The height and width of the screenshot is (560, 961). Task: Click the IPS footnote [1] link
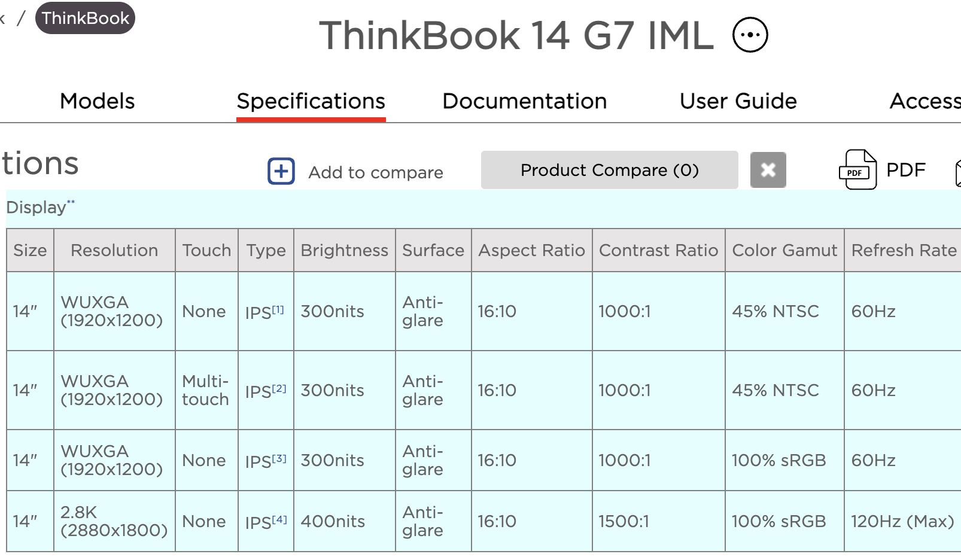pyautogui.click(x=278, y=309)
